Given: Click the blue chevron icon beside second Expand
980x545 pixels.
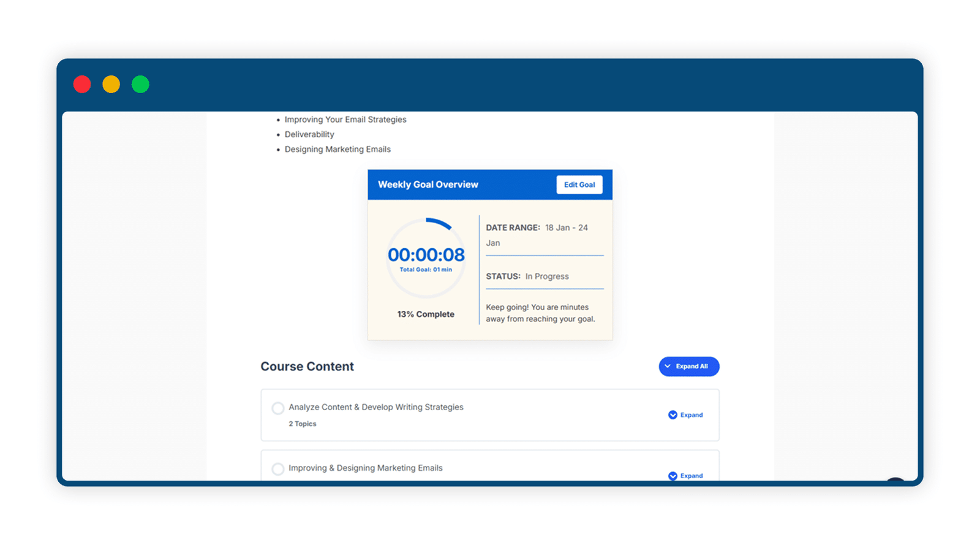Looking at the screenshot, I should [x=673, y=476].
